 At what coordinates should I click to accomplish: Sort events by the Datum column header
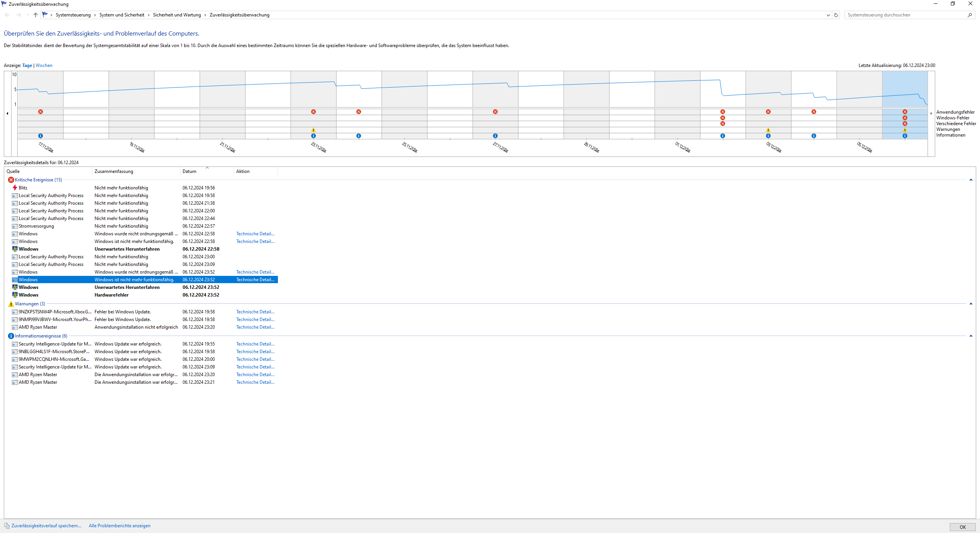tap(189, 171)
